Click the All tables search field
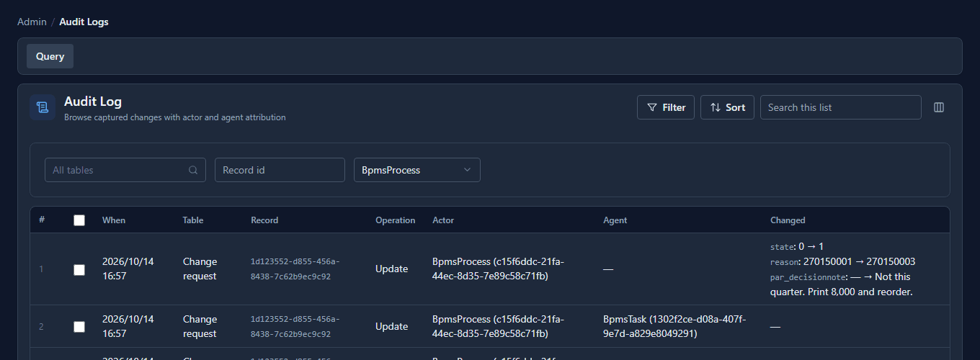The image size is (980, 360). pos(125,170)
